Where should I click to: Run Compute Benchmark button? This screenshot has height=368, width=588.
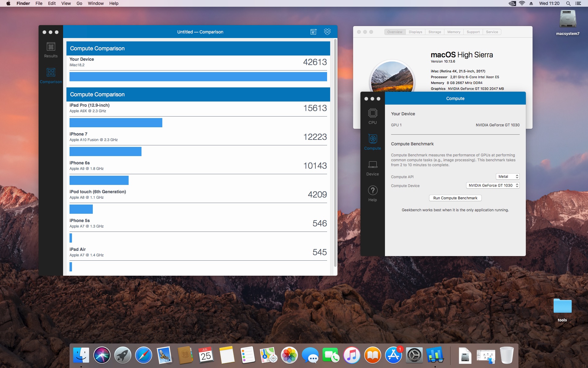tap(455, 198)
